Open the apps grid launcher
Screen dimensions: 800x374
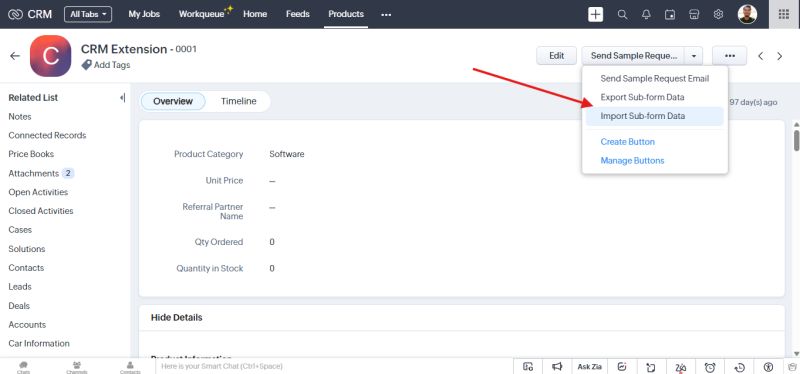pyautogui.click(x=784, y=14)
